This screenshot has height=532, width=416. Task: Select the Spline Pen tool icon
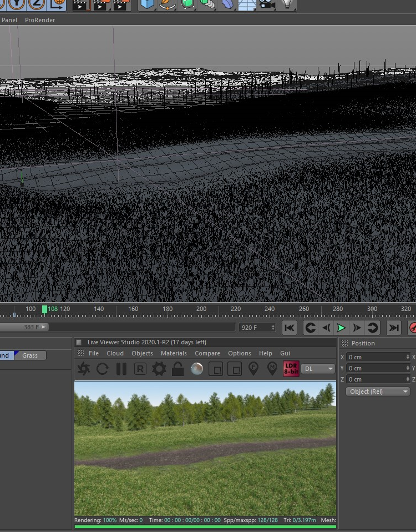click(167, 4)
